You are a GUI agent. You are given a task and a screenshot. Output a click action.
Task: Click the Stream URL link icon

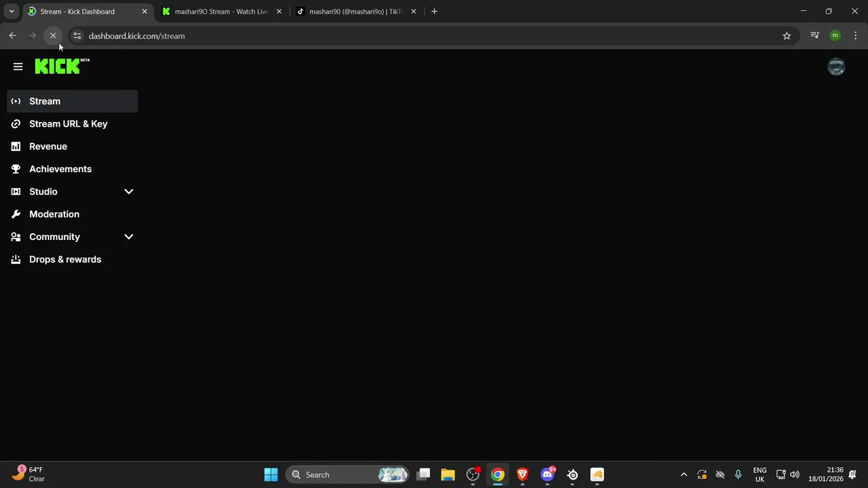pyautogui.click(x=16, y=124)
